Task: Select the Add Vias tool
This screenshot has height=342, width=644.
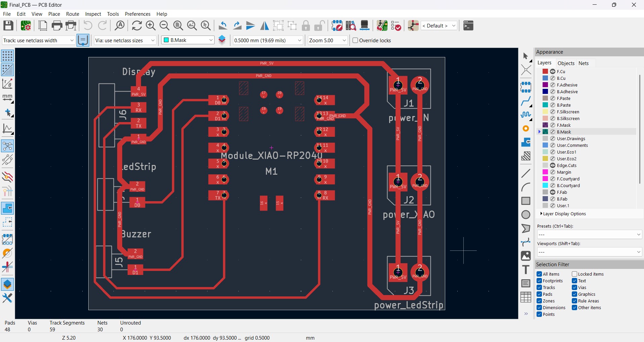Action: [526, 129]
